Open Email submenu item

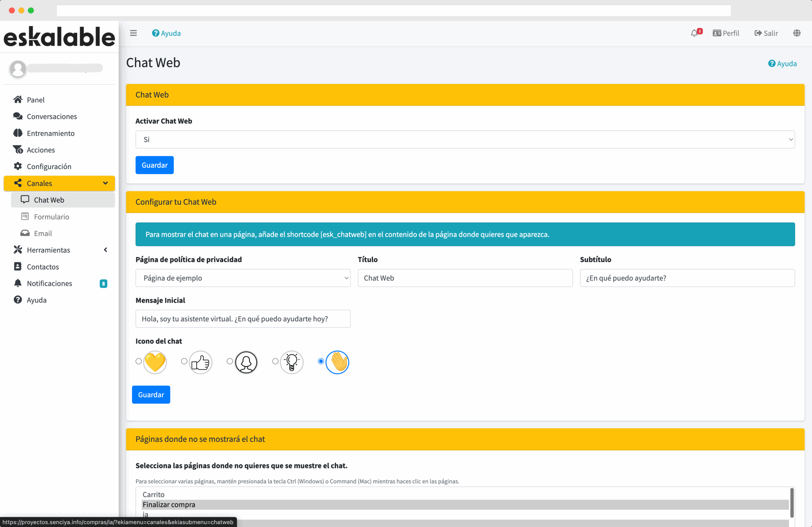[43, 233]
